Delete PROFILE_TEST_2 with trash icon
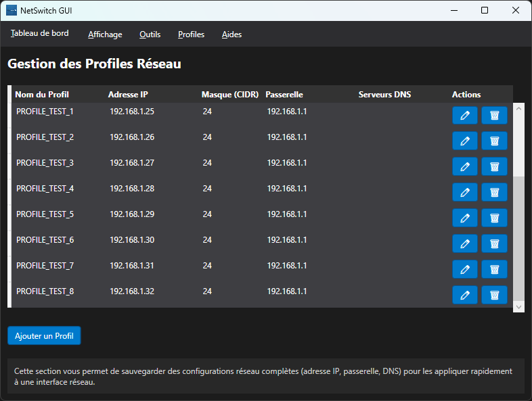Screen dimensions: 532x401 pos(494,141)
